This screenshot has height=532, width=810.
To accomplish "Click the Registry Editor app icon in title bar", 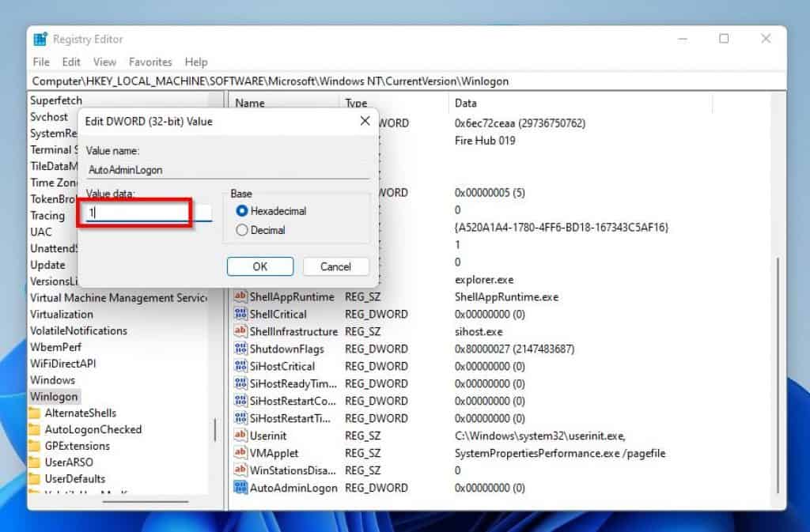I will pyautogui.click(x=40, y=40).
